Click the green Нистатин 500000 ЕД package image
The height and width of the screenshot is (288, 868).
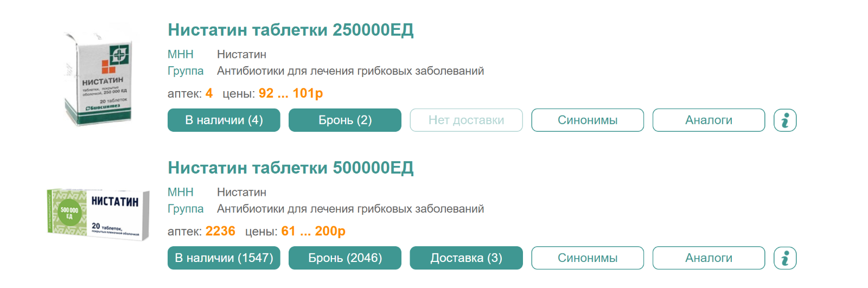pyautogui.click(x=98, y=214)
